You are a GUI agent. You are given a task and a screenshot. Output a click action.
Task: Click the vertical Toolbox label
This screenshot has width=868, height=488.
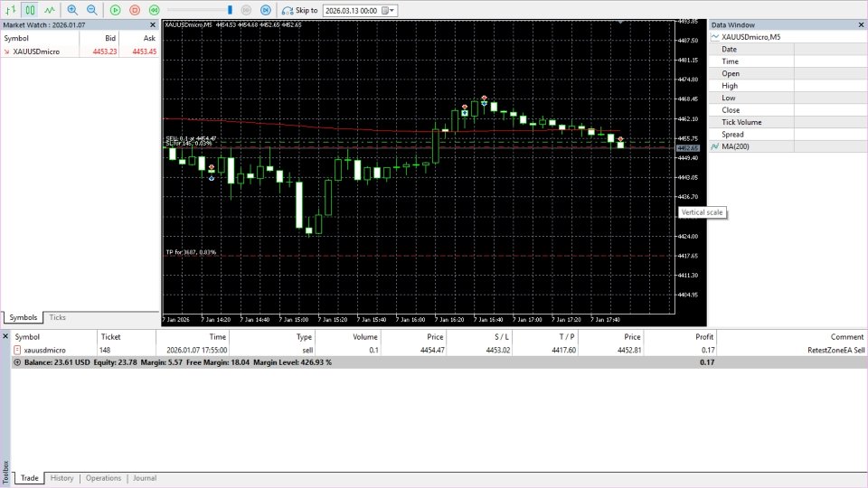pyautogui.click(x=5, y=472)
